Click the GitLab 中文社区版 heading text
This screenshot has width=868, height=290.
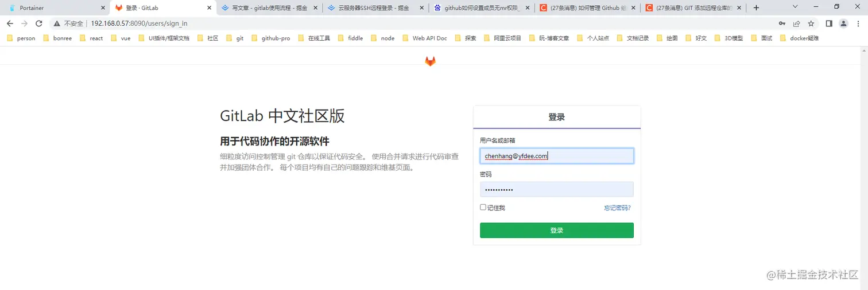[x=282, y=116]
